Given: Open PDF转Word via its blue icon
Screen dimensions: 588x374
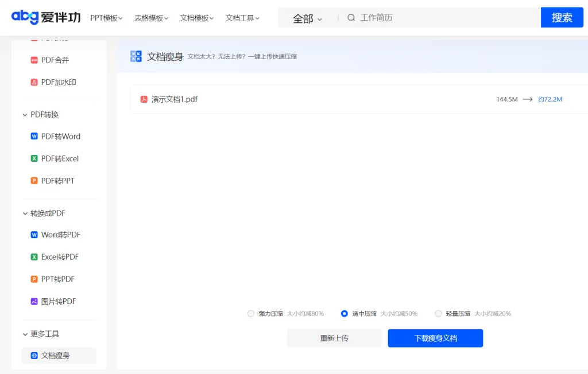Looking at the screenshot, I should [x=34, y=137].
